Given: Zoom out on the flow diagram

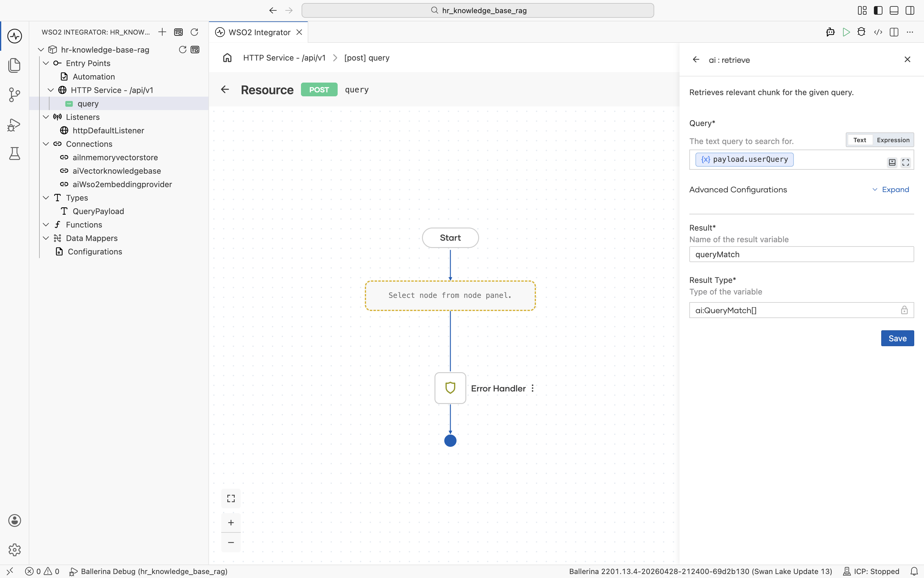Looking at the screenshot, I should pos(231,543).
